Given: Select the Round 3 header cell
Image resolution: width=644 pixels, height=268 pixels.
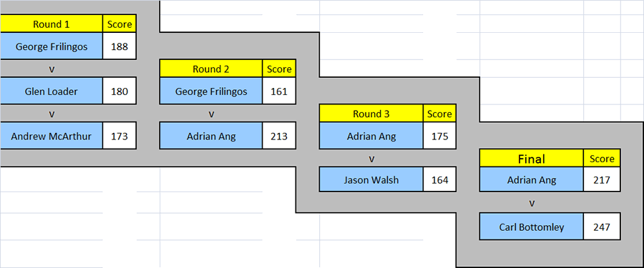Looking at the screenshot, I should (x=371, y=114).
